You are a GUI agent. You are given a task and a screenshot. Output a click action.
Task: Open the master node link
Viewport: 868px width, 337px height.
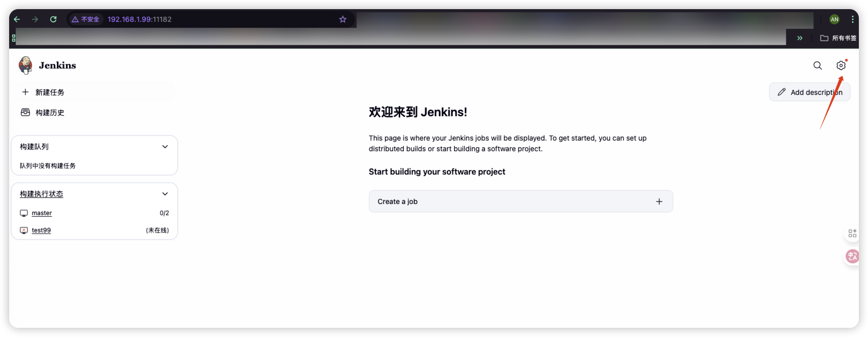[x=42, y=213]
